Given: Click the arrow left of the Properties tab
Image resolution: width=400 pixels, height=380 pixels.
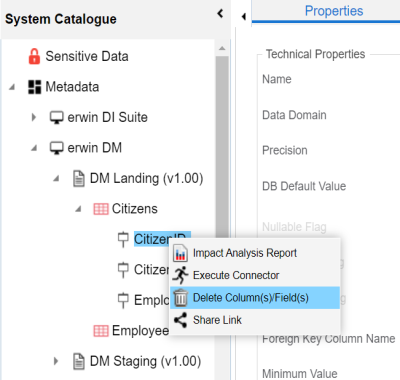Looking at the screenshot, I should tap(244, 16).
